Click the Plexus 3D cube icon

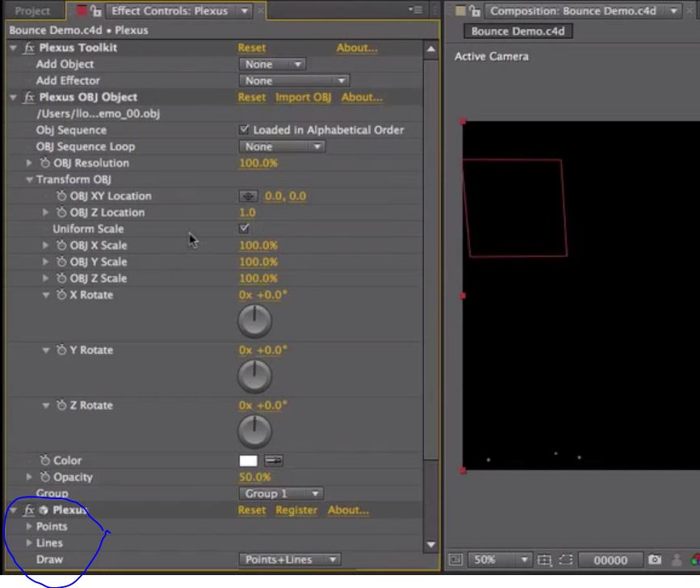[x=44, y=510]
